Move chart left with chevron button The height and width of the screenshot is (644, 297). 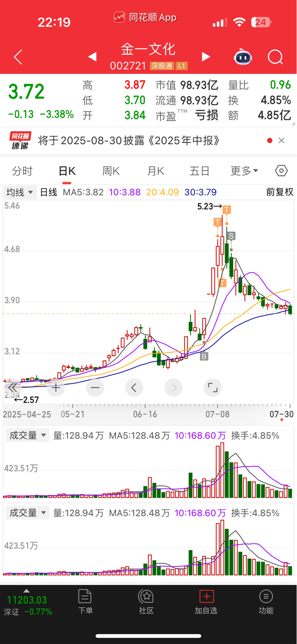click(134, 387)
